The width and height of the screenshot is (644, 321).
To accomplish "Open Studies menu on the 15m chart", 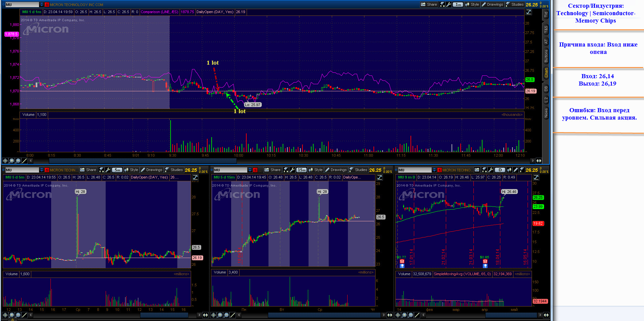I will (358, 170).
